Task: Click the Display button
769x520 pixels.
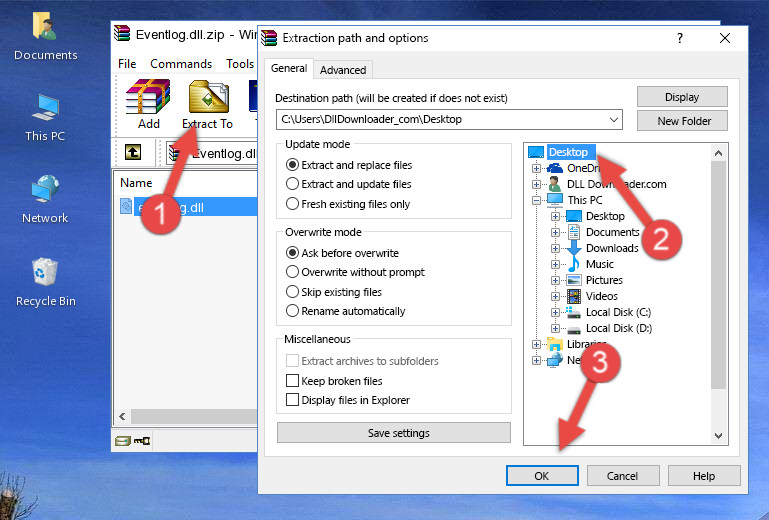Action: coord(682,97)
